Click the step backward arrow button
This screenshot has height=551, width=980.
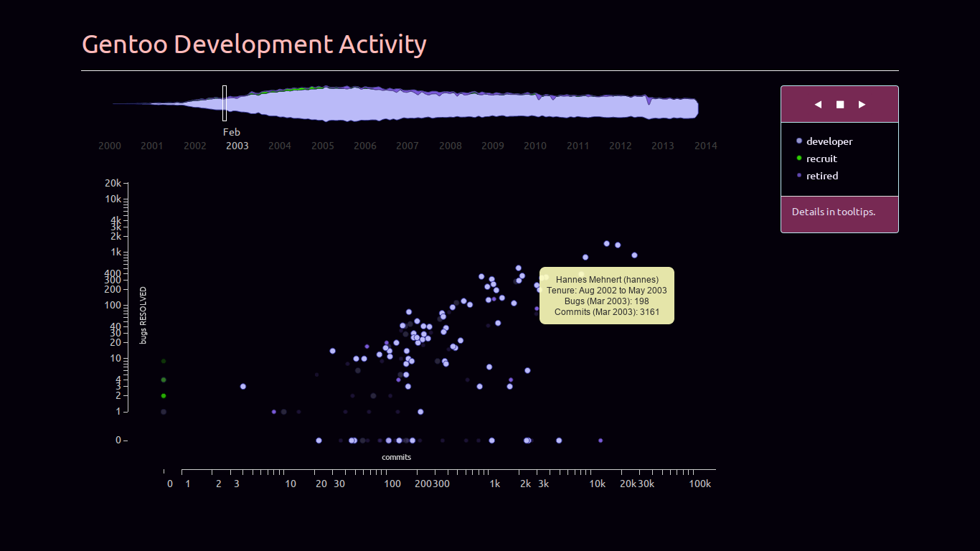tap(818, 105)
